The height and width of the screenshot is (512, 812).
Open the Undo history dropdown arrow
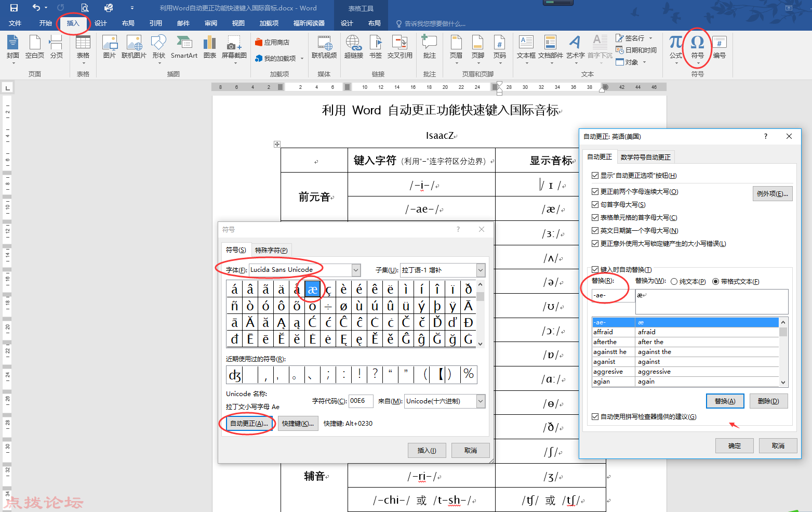(46, 8)
